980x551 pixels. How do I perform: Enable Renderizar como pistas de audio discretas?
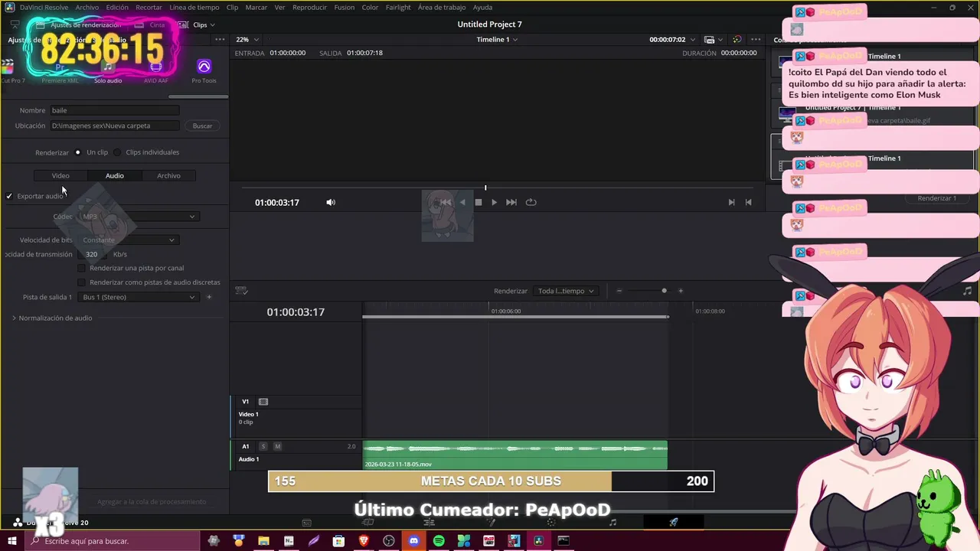[82, 282]
